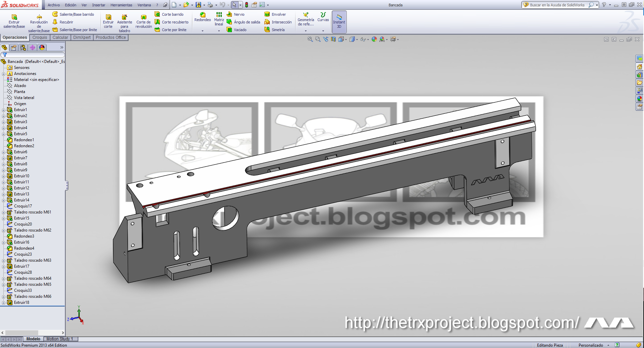The image size is (644, 348).
Task: Choose Corte recubierto tool
Action: 172,22
